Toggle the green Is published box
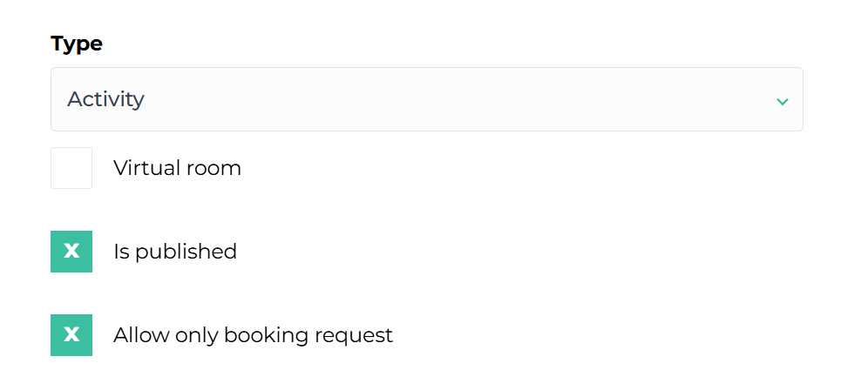Viewport: 868px width, 390px height. [71, 252]
